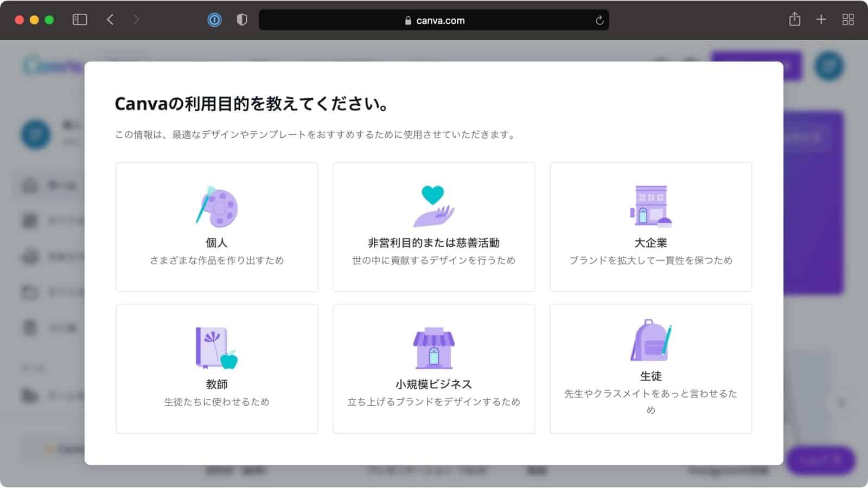The image size is (868, 488).
Task: Open the Safari share menu
Action: [795, 20]
